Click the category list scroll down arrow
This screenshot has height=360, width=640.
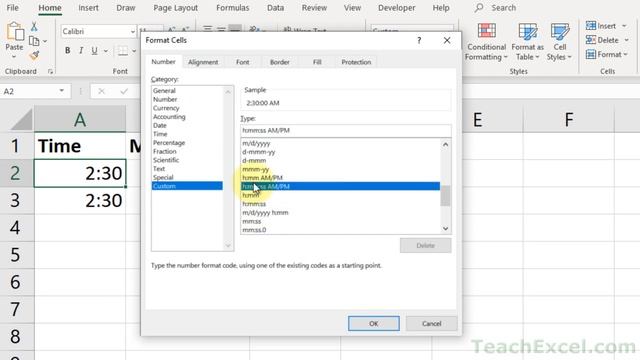(228, 245)
